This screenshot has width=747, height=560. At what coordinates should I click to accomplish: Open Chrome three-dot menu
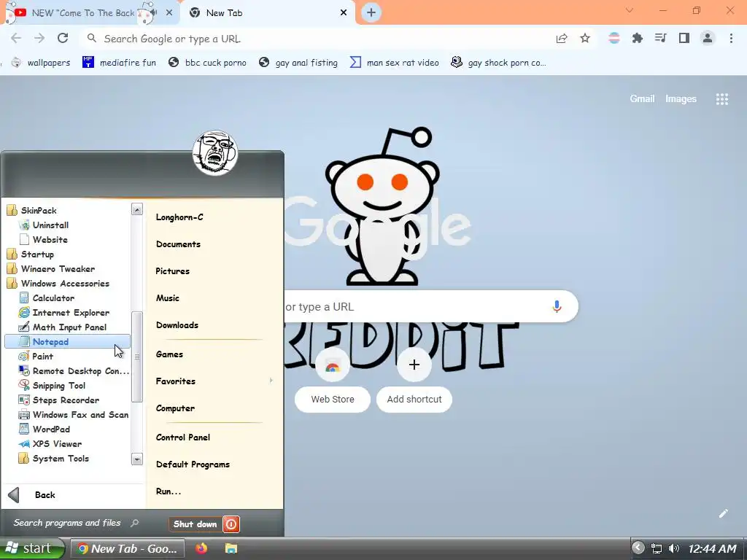point(731,38)
